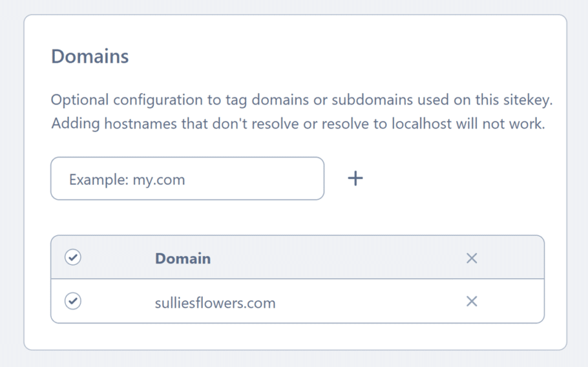This screenshot has height=367, width=588.
Task: Toggle the select-all checkbox in the table header
Action: [73, 258]
